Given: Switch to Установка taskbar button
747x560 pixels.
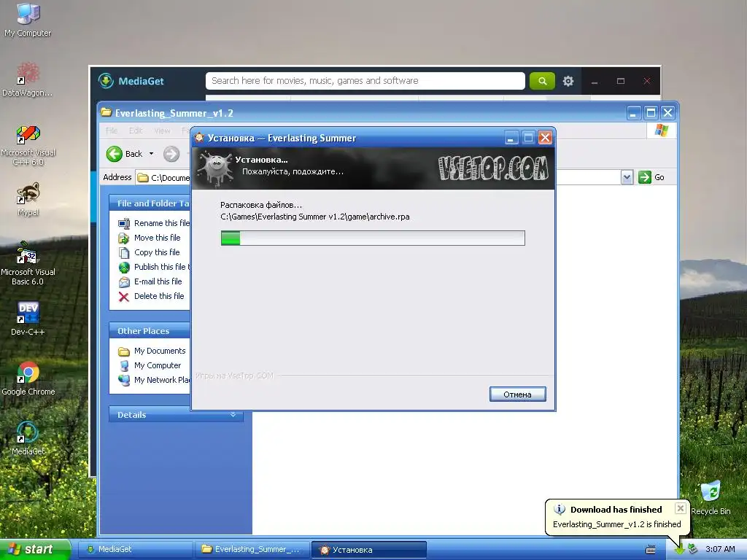Looking at the screenshot, I should coord(368,549).
